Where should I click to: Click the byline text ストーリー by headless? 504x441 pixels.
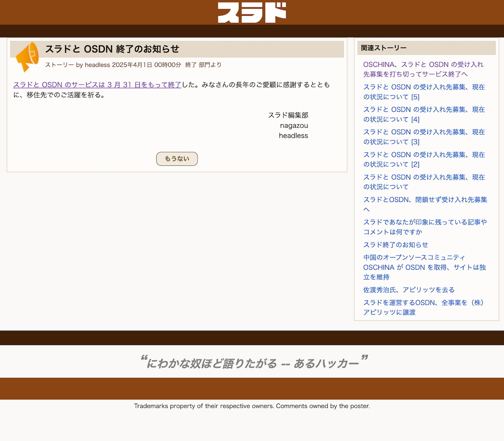pos(78,65)
